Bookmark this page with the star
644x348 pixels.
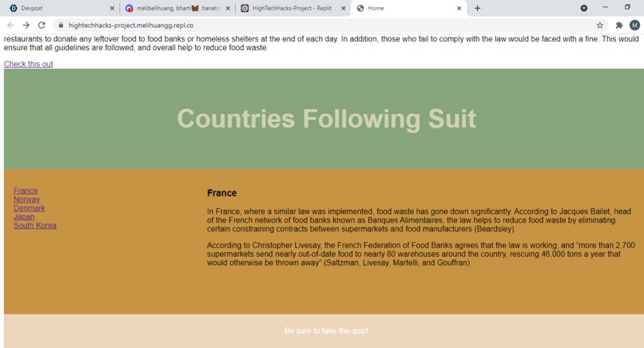[x=599, y=25]
